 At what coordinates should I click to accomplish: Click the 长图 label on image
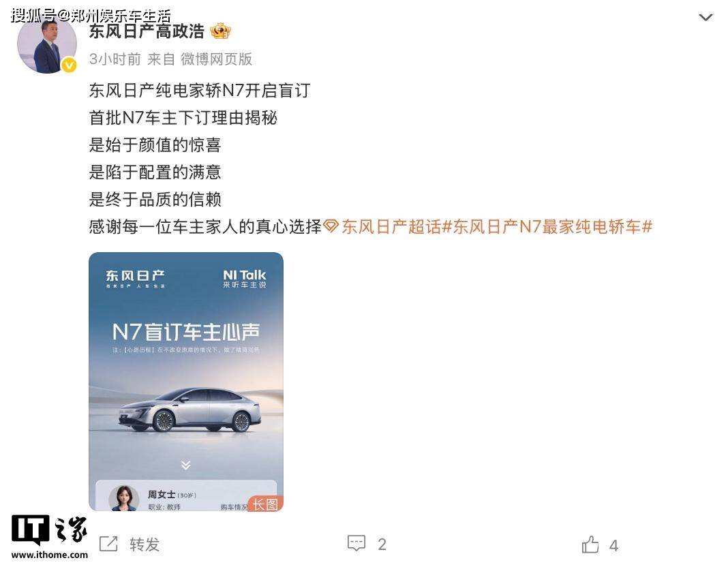coord(266,504)
